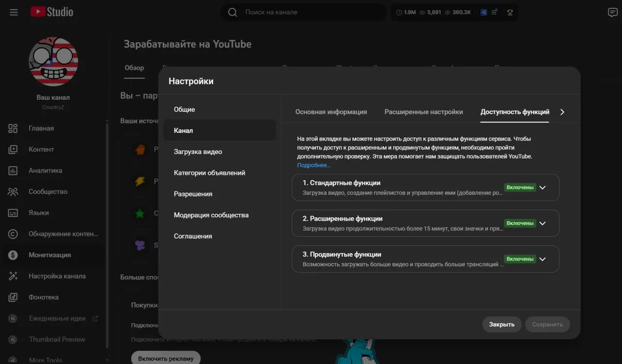Screen dimensions: 622x364
Task: Click the More Tools vidIQ icon
Action: pos(13,360)
